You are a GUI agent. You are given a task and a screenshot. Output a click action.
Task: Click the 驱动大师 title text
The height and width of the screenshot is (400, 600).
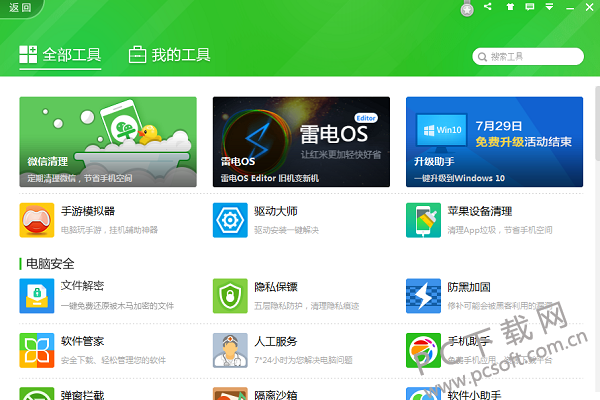pos(276,211)
